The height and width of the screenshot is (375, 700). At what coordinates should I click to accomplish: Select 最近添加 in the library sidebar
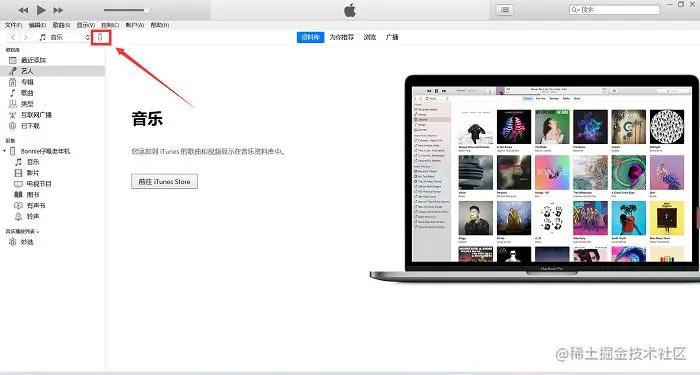(x=52, y=60)
